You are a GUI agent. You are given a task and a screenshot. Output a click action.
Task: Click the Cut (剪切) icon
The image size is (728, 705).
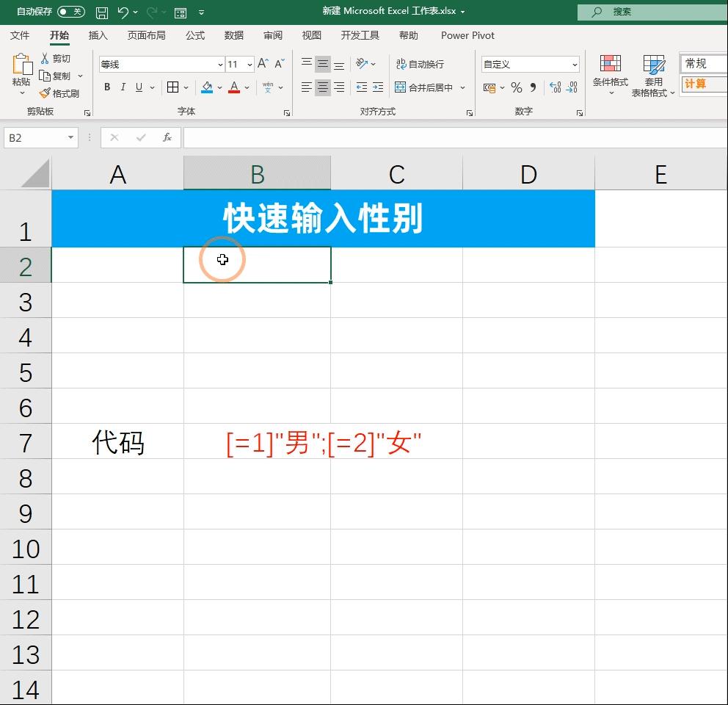[x=43, y=58]
